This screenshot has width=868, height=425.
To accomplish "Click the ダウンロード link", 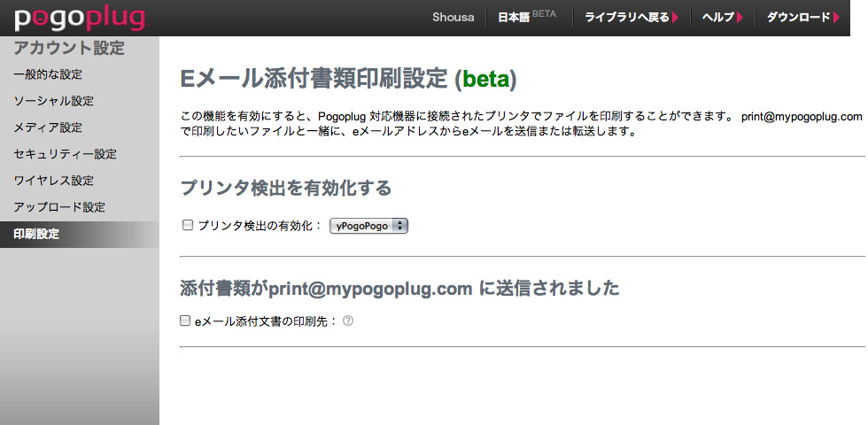I will pyautogui.click(x=798, y=17).
